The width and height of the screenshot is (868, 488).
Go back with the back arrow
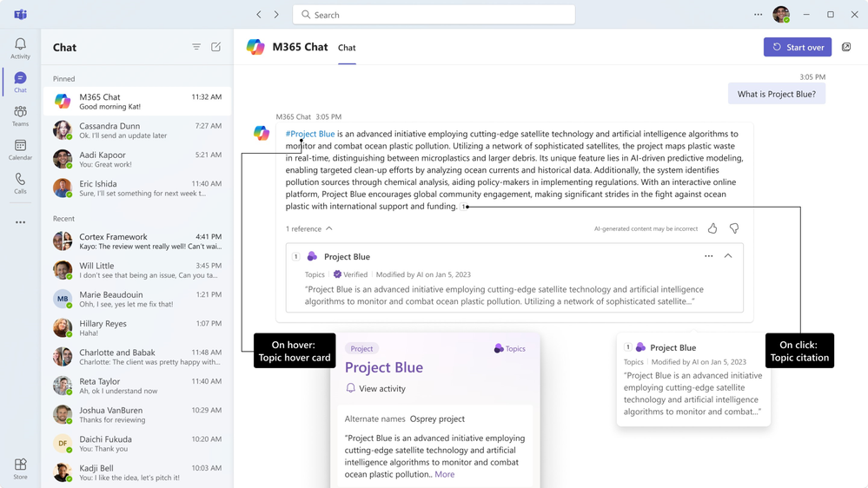click(259, 15)
